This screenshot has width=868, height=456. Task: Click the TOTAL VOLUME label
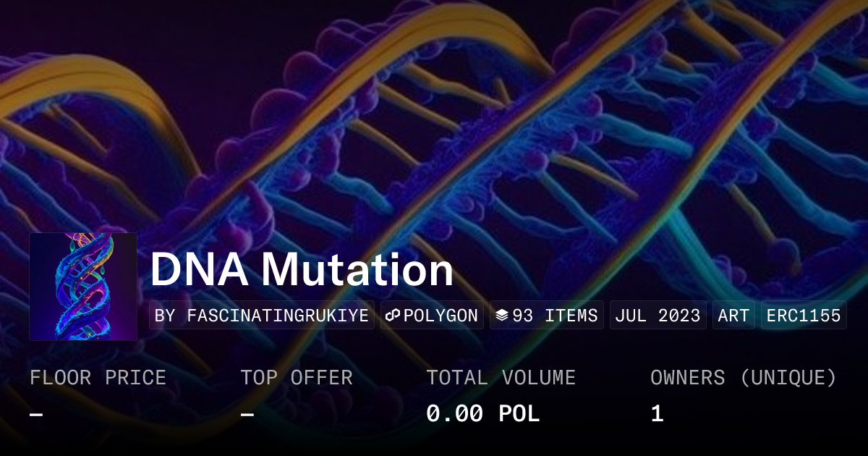[x=501, y=378]
